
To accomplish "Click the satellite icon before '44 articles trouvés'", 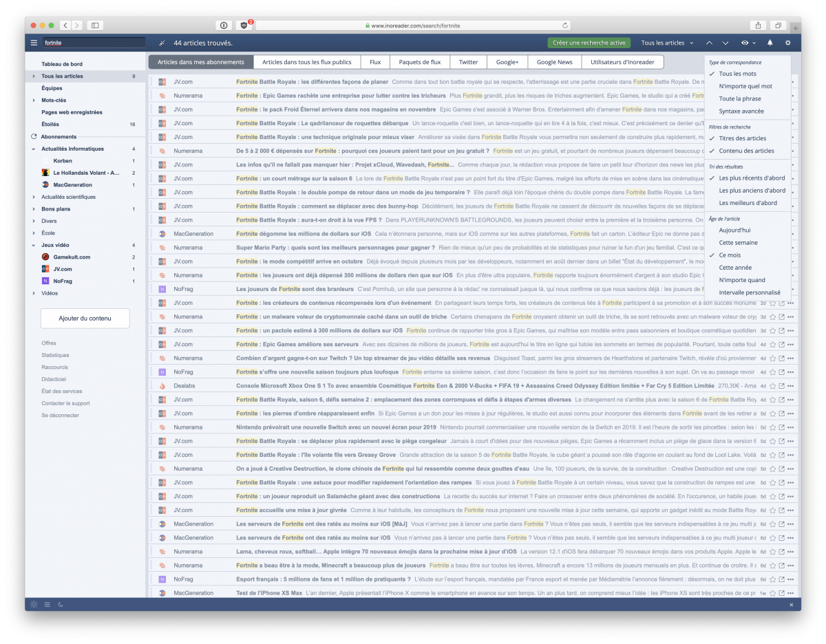I will click(x=162, y=43).
